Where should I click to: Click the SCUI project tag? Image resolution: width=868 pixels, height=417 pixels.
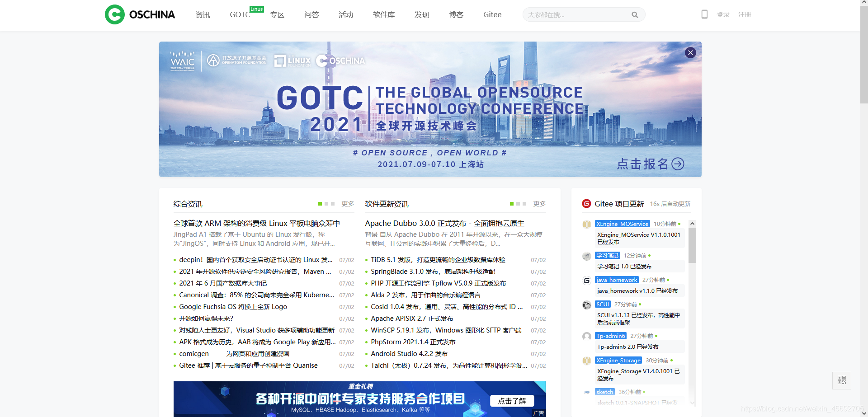[x=603, y=304]
